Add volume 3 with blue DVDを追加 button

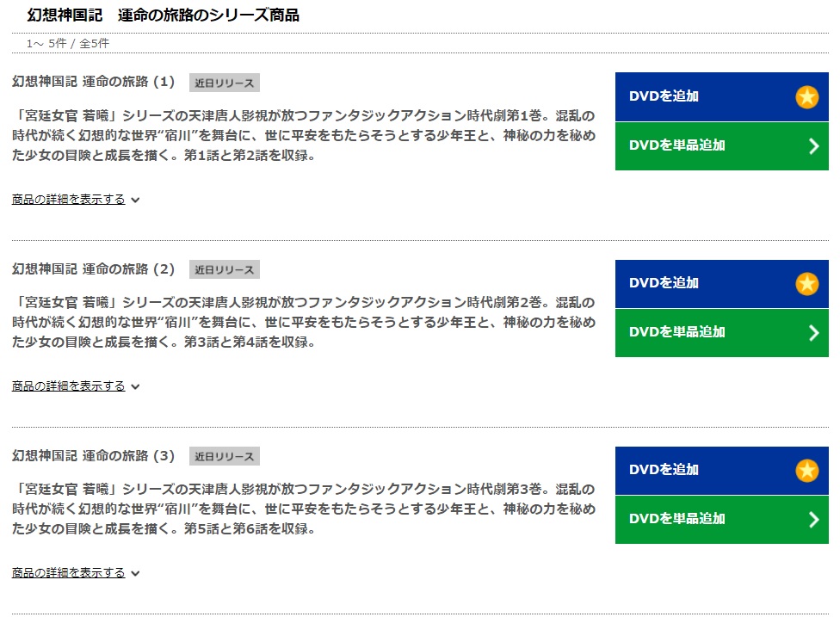pyautogui.click(x=721, y=470)
